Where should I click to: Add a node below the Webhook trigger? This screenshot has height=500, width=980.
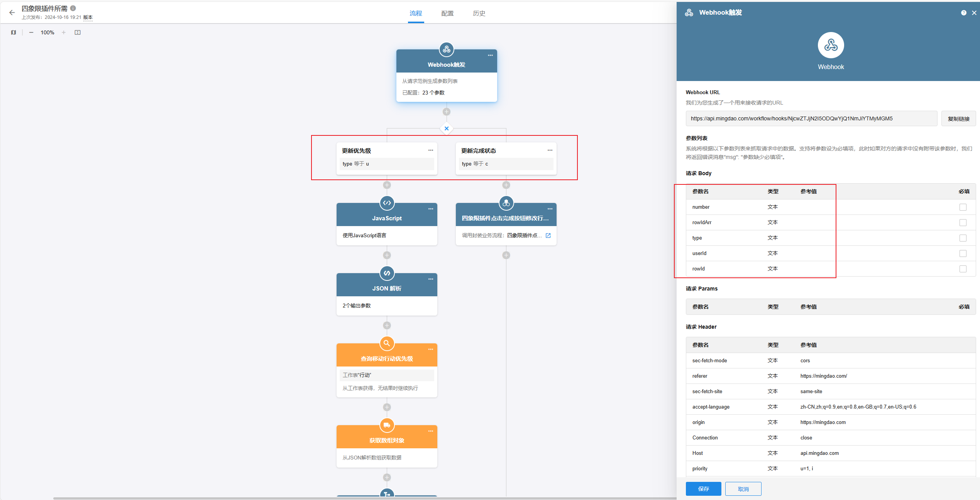447,112
